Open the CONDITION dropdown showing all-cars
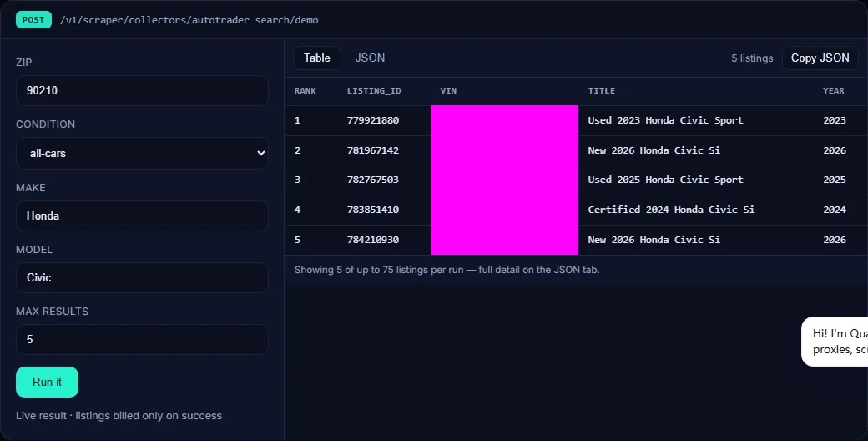This screenshot has height=441, width=868. pyautogui.click(x=142, y=153)
